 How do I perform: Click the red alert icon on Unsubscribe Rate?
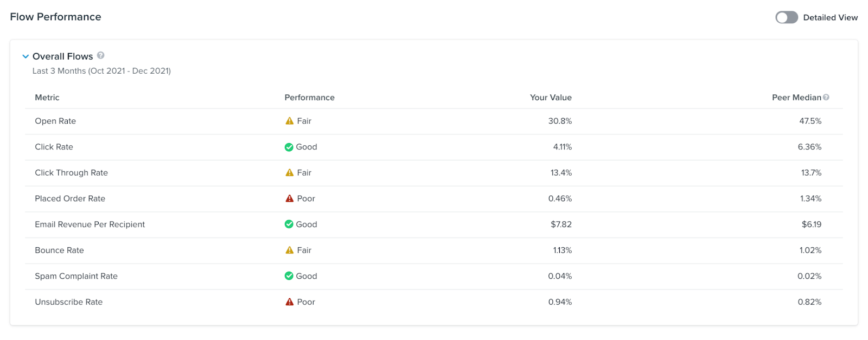tap(289, 302)
